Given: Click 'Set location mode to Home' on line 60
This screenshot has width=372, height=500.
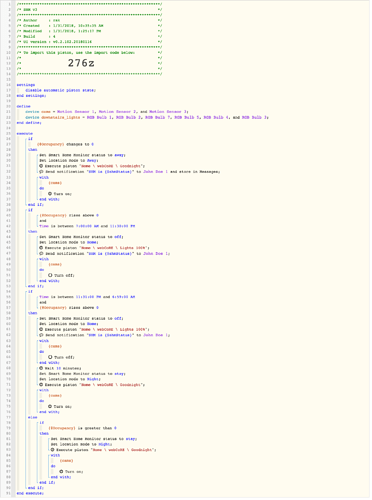Looking at the screenshot, I should click(x=69, y=324).
